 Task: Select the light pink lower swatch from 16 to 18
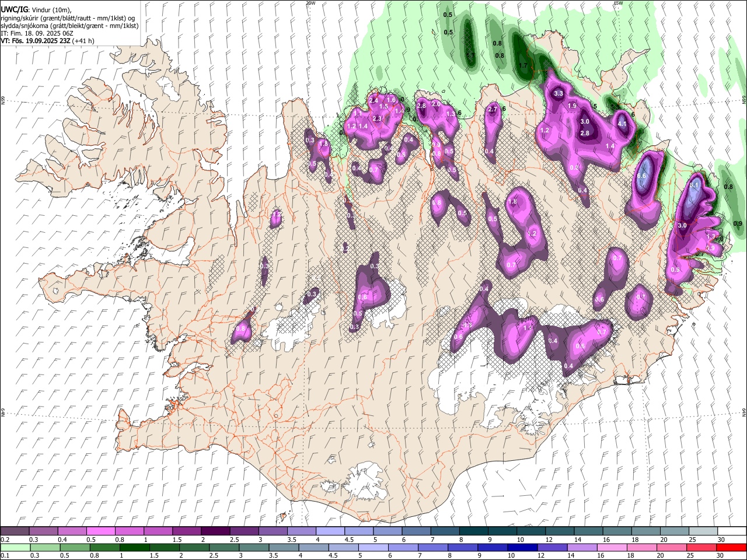pos(612,547)
